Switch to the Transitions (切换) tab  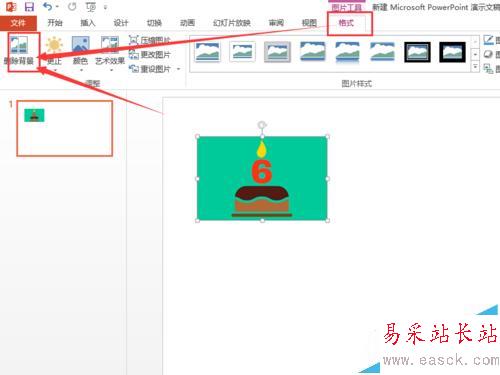[x=154, y=23]
